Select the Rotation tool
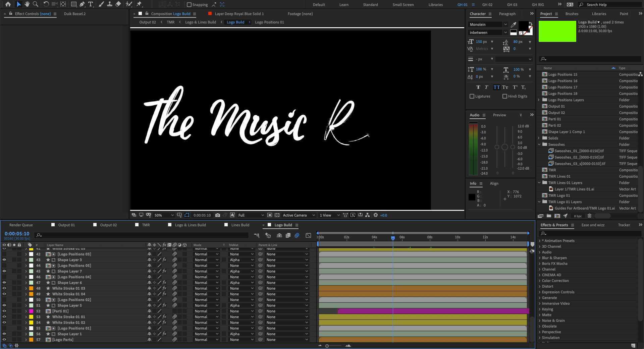 pos(46,4)
